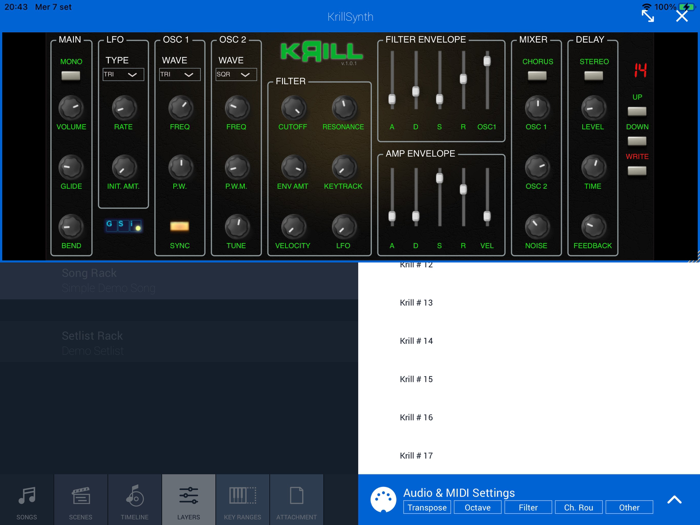The image size is (700, 525).
Task: Toggle the CHORUS switch
Action: 537,75
